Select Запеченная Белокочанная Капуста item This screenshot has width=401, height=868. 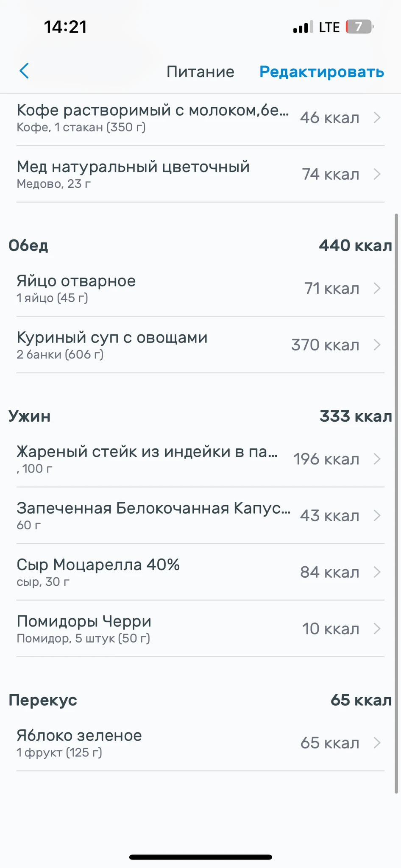click(x=153, y=515)
